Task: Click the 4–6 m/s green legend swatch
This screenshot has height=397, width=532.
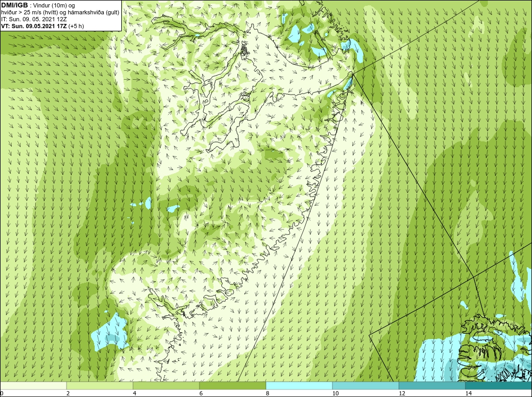Action: click(166, 385)
